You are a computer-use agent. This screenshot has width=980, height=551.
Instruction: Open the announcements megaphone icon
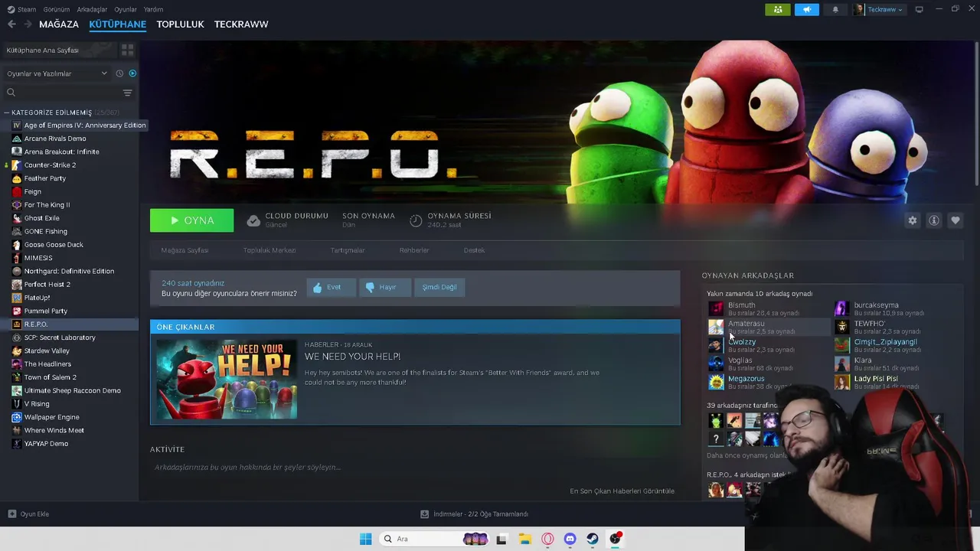(806, 9)
